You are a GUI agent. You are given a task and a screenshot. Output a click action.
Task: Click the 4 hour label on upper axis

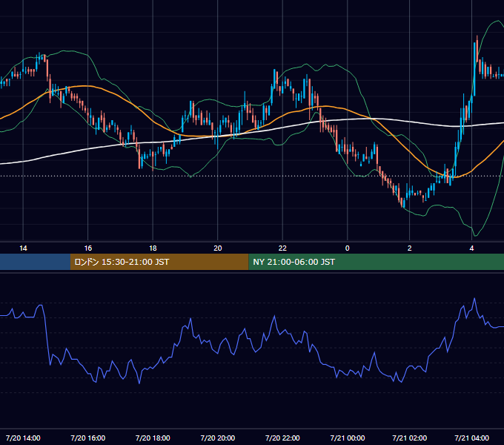pos(471,248)
